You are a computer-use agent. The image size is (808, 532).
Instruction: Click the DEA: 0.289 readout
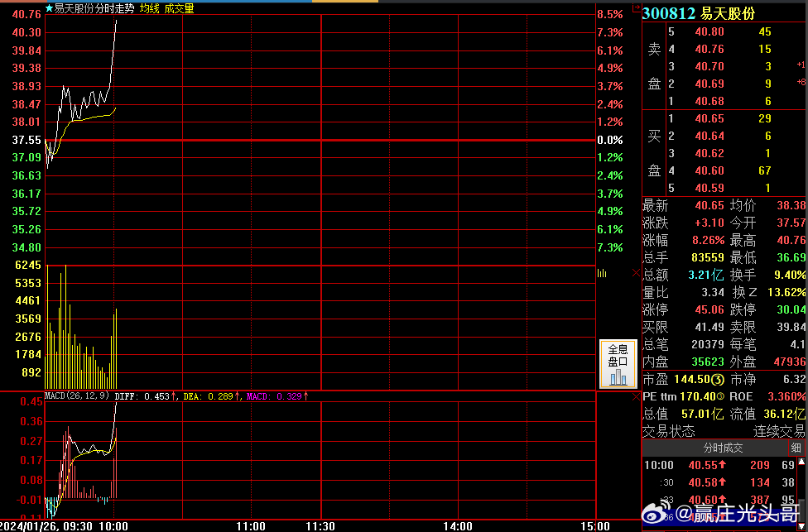point(208,396)
